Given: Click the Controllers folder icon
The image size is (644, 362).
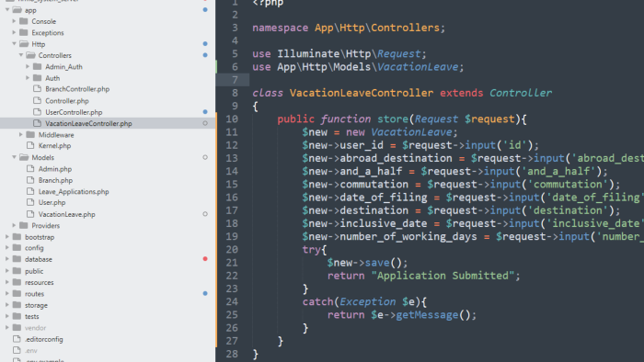Looking at the screenshot, I should coord(30,55).
